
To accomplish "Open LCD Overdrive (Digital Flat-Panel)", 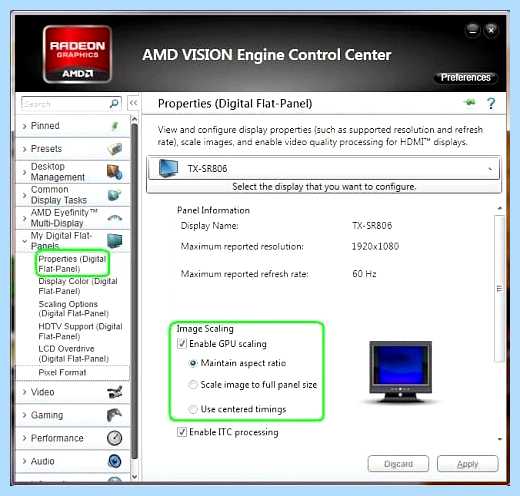I will tap(73, 353).
